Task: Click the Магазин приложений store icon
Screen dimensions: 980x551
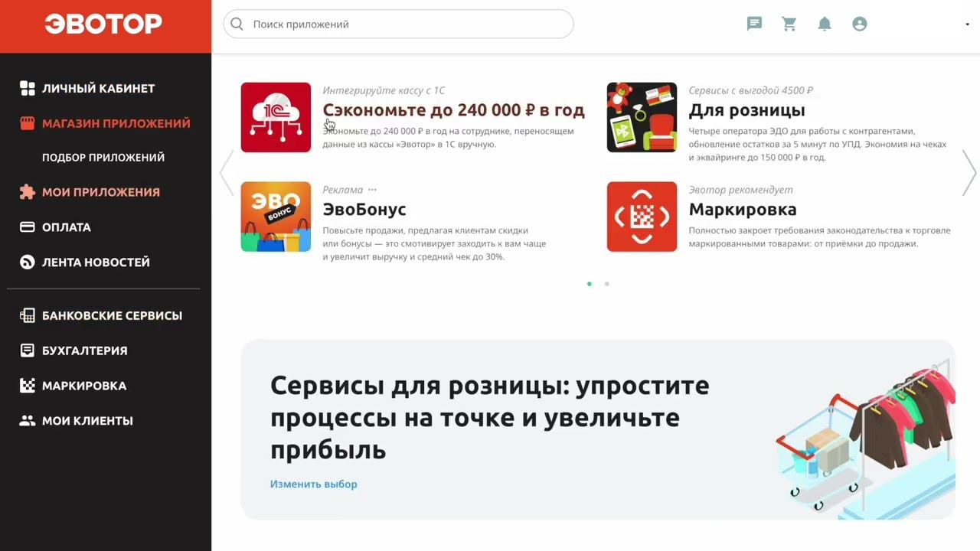Action: 28,123
